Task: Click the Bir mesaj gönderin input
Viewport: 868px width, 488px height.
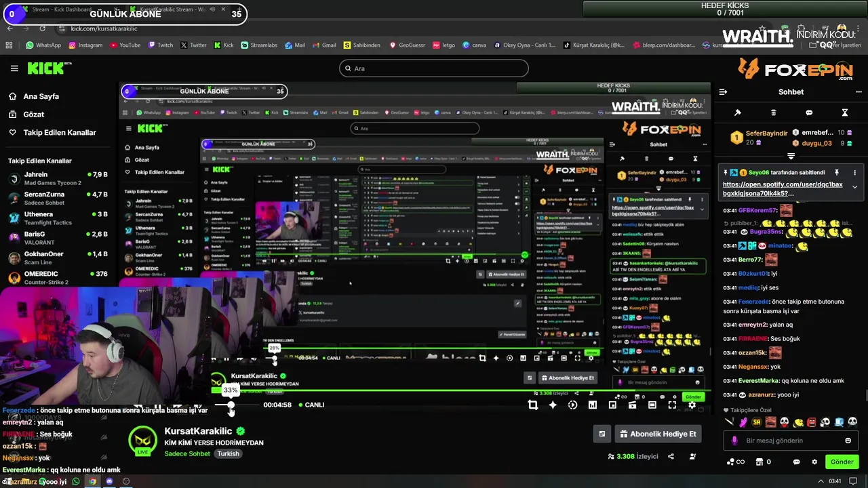Action: click(790, 441)
